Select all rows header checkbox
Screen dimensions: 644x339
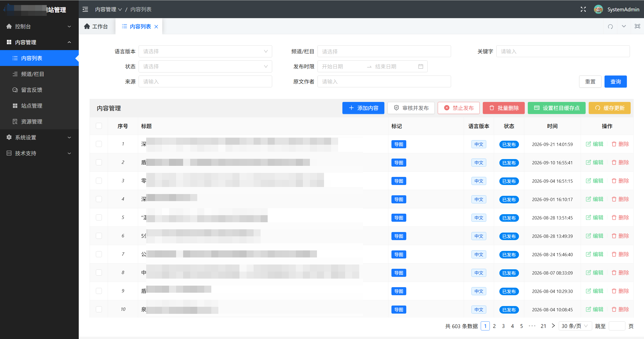pyautogui.click(x=99, y=126)
